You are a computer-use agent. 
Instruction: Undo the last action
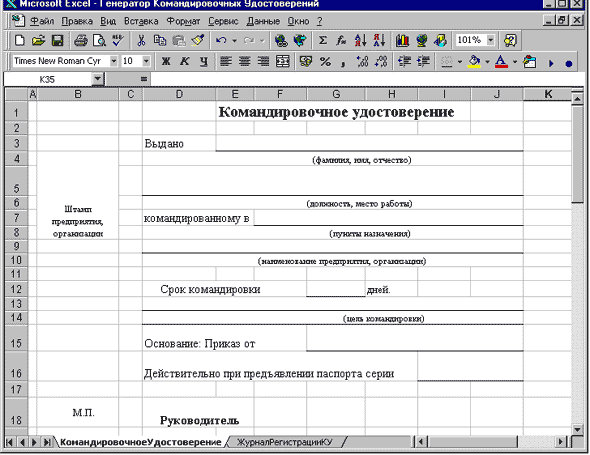[x=221, y=40]
